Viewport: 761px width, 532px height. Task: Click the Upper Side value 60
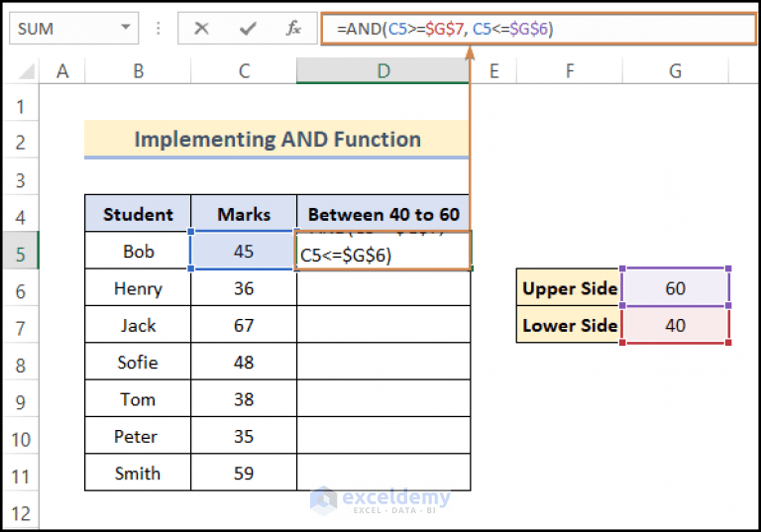(x=675, y=288)
